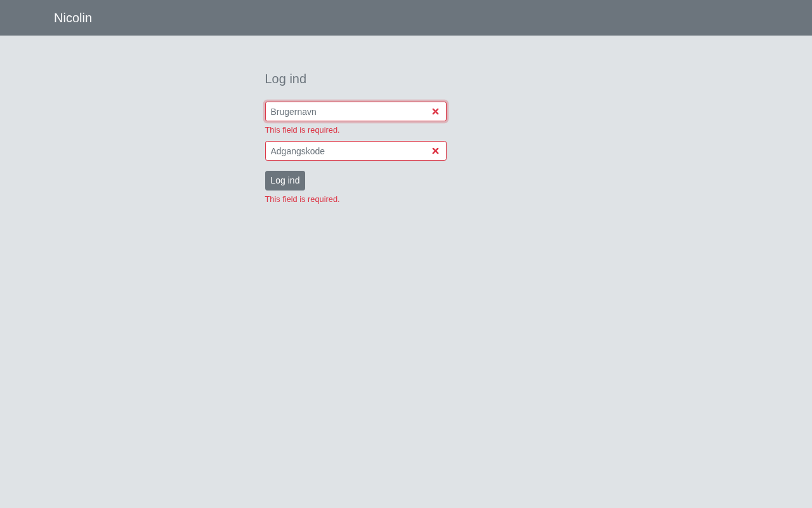Focus the Adgangskode input field

click(356, 151)
